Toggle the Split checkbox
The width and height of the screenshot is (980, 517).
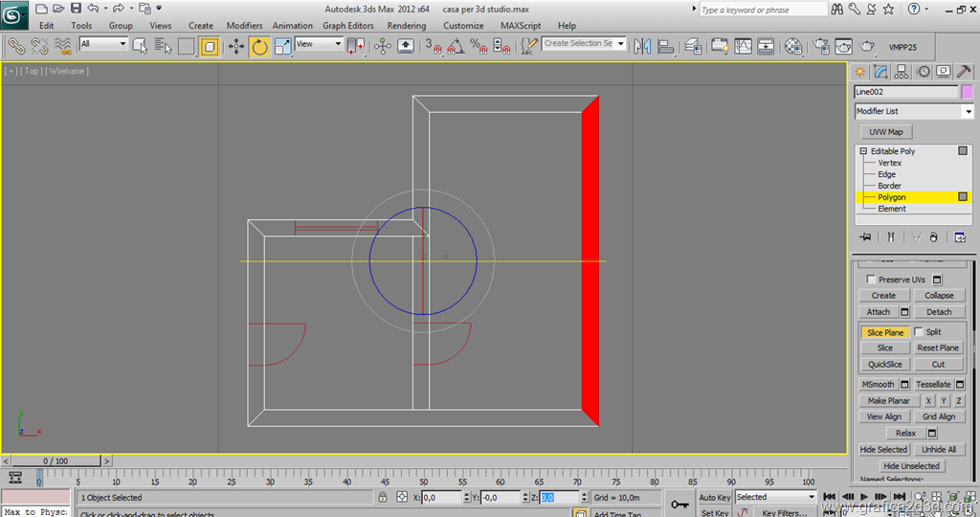(x=919, y=332)
